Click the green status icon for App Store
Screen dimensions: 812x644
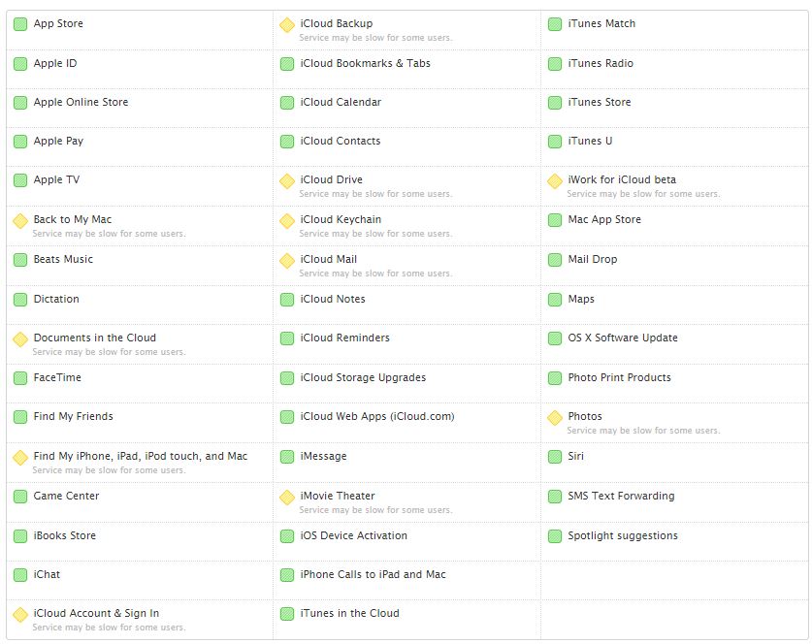[x=20, y=24]
